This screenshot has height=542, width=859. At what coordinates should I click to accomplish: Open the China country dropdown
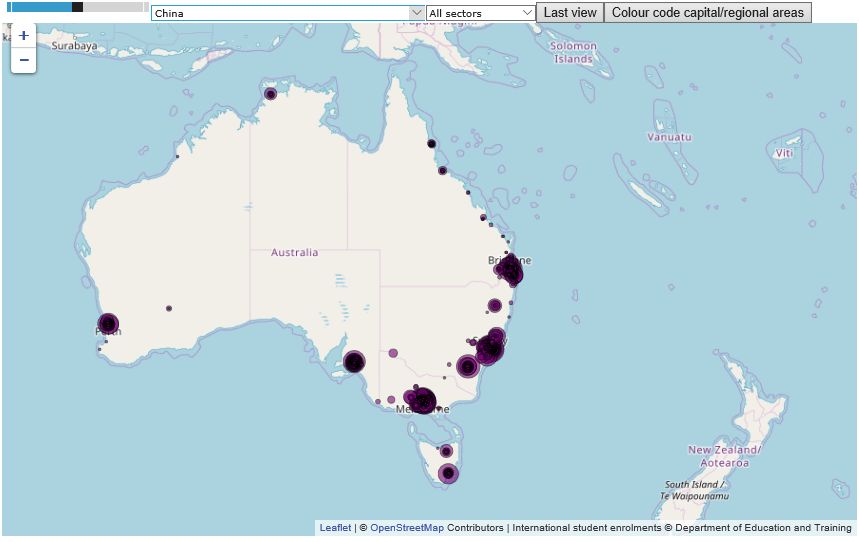pyautogui.click(x=287, y=13)
